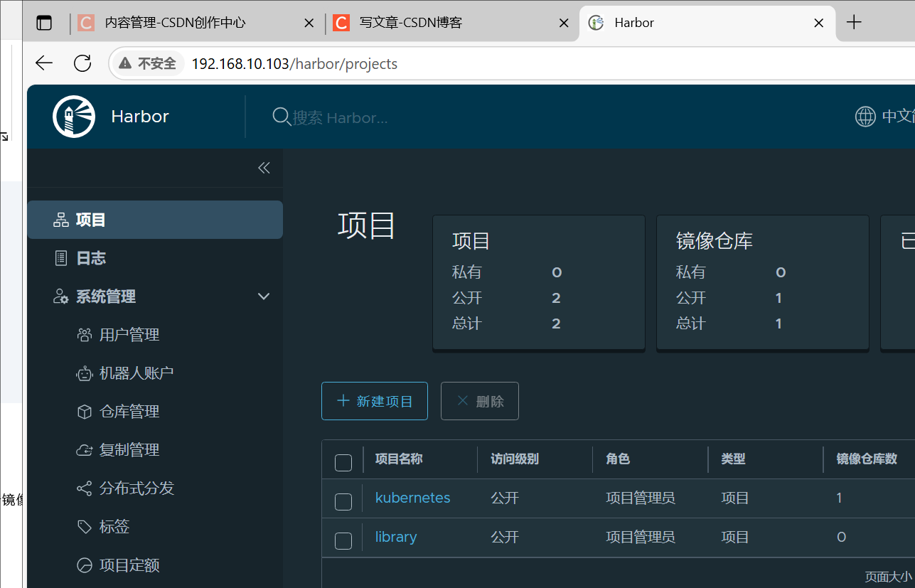Click the 复制管理 cloud icon
The height and width of the screenshot is (588, 915).
pyautogui.click(x=85, y=450)
